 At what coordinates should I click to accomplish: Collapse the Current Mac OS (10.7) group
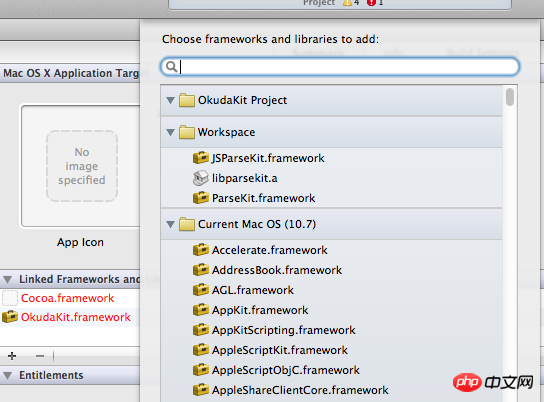170,224
